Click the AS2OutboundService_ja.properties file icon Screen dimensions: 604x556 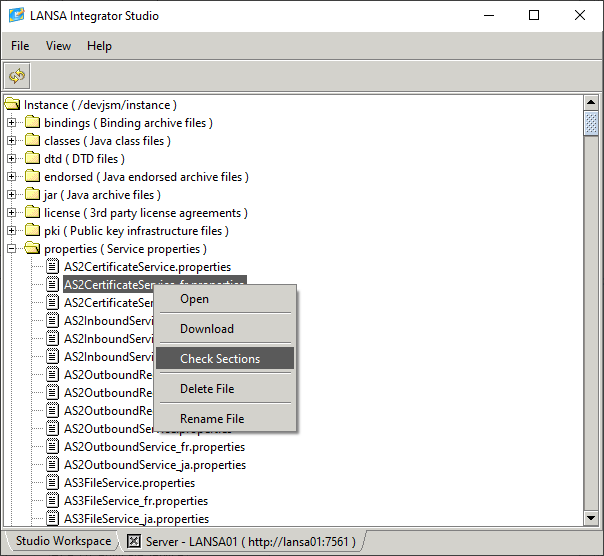tap(53, 465)
